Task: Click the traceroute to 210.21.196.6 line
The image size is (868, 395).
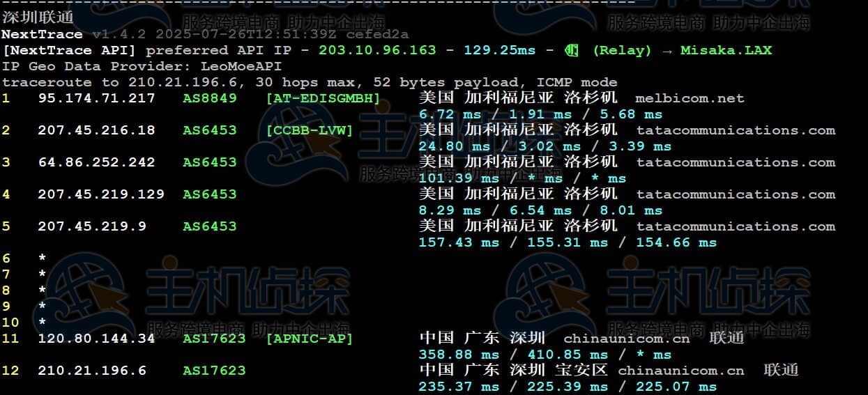Action: tap(310, 82)
